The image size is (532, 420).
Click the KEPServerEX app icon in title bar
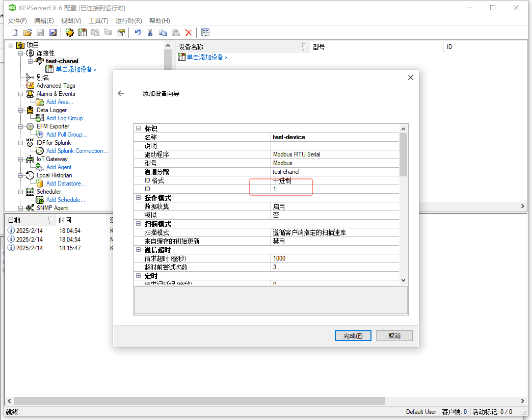pos(12,8)
